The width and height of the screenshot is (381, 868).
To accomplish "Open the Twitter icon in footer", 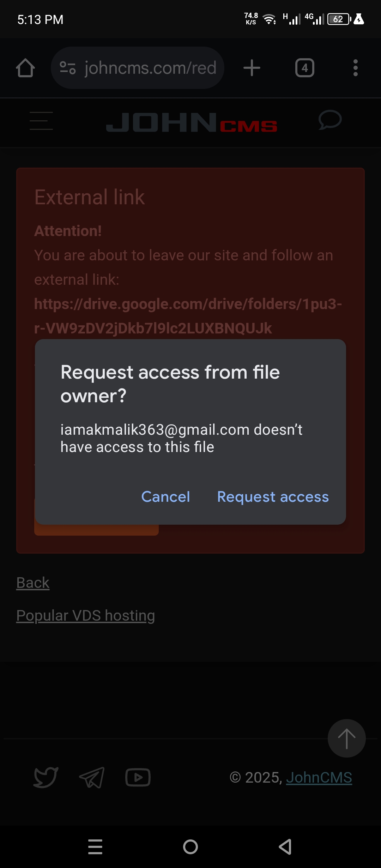I will [x=46, y=777].
